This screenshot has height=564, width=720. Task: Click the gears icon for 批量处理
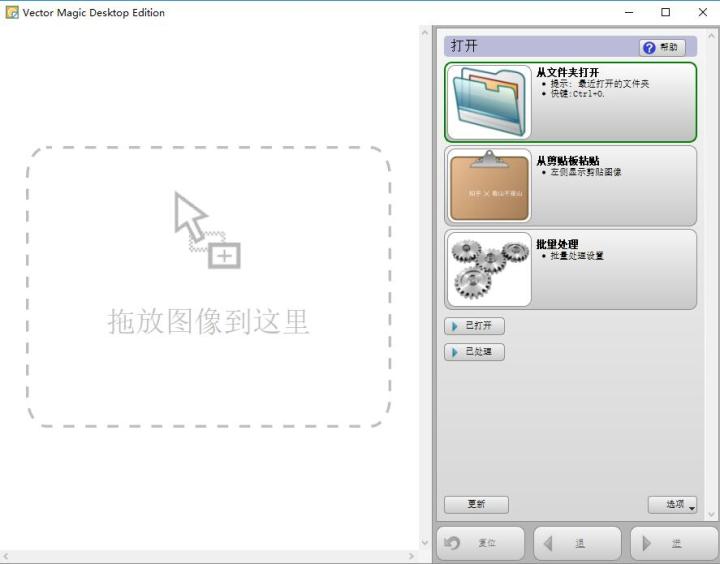click(489, 270)
